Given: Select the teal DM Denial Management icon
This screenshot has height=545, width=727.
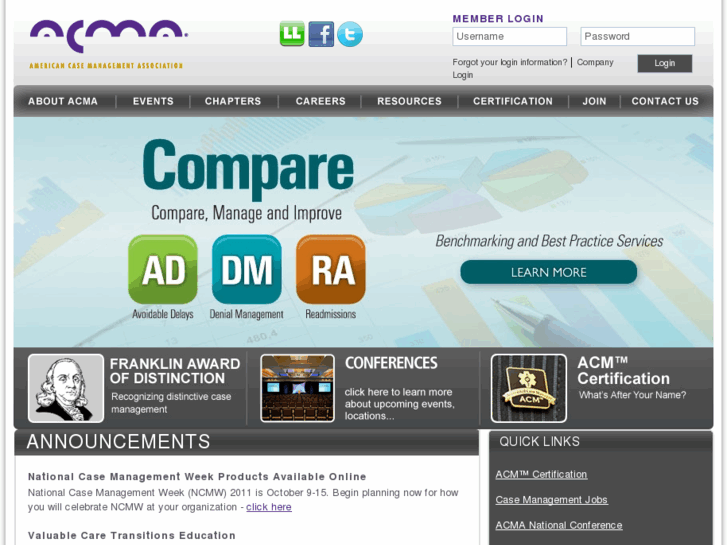Looking at the screenshot, I should coord(247,269).
